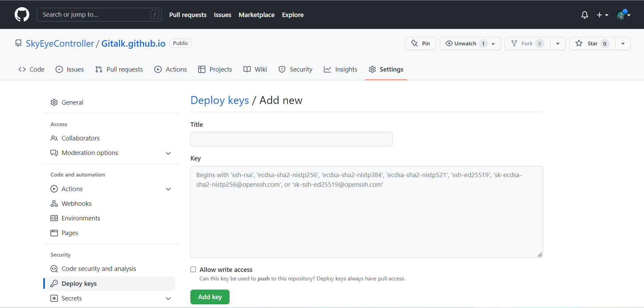644x308 pixels.
Task: Expand the Secrets section chevron
Action: tap(168, 298)
